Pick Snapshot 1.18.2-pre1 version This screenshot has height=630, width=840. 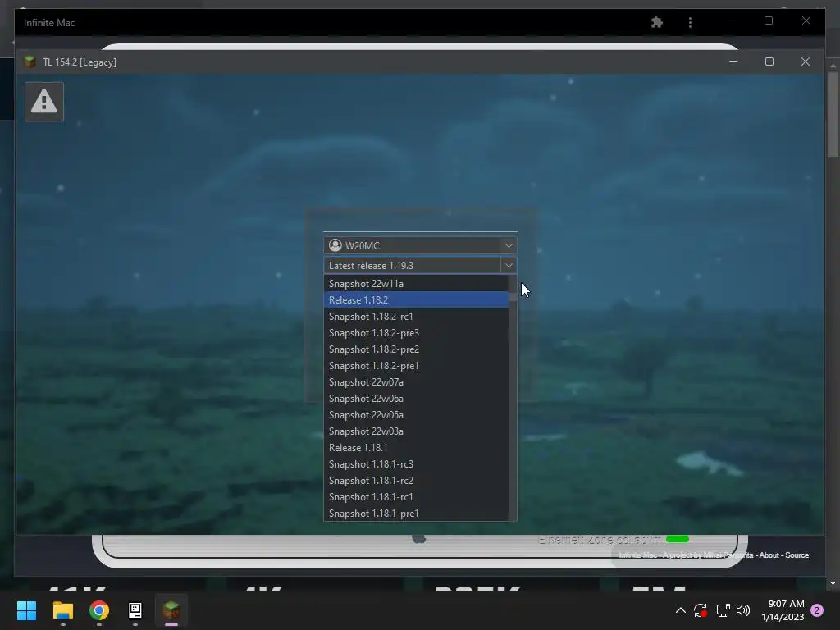(x=416, y=366)
